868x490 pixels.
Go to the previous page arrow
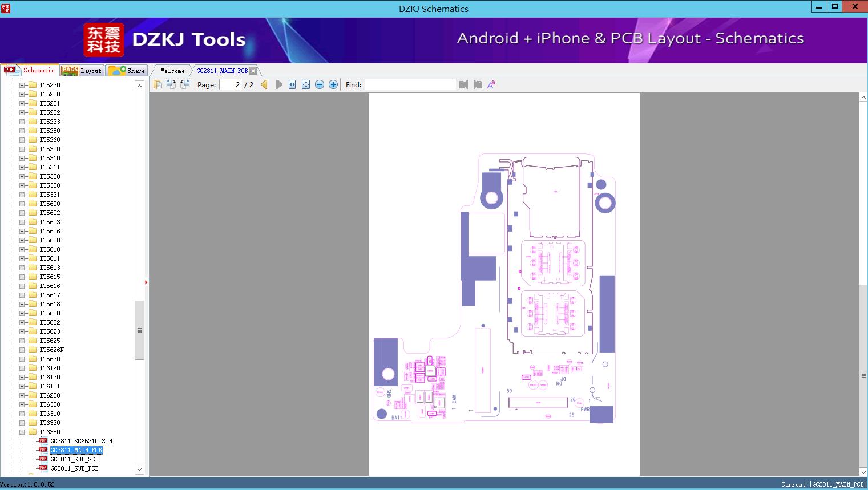264,84
